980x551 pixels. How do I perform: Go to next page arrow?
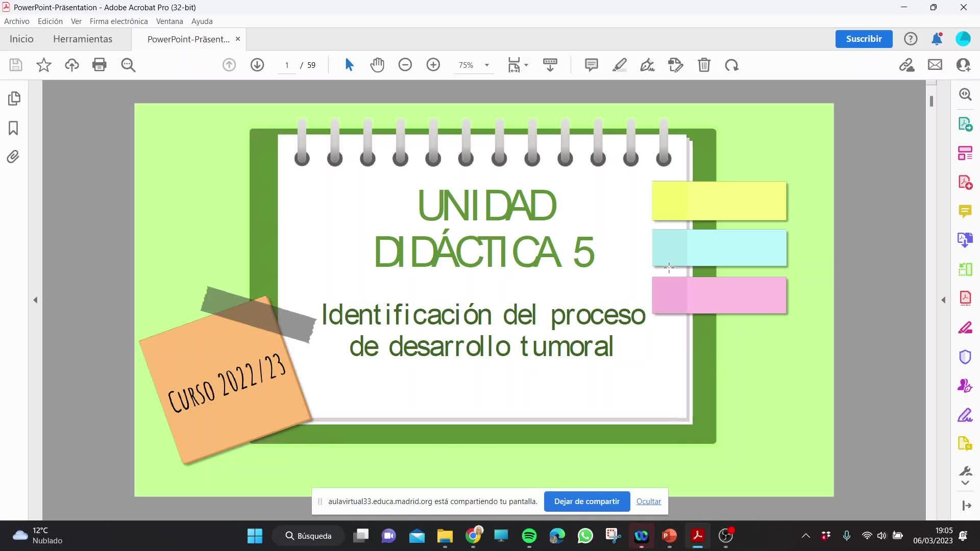257,65
